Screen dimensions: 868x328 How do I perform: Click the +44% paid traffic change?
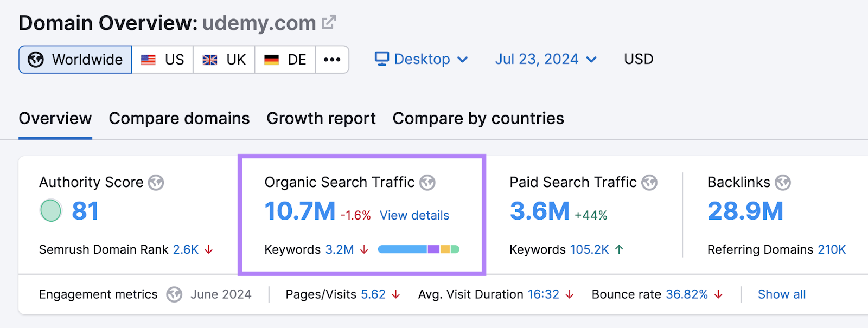(591, 215)
